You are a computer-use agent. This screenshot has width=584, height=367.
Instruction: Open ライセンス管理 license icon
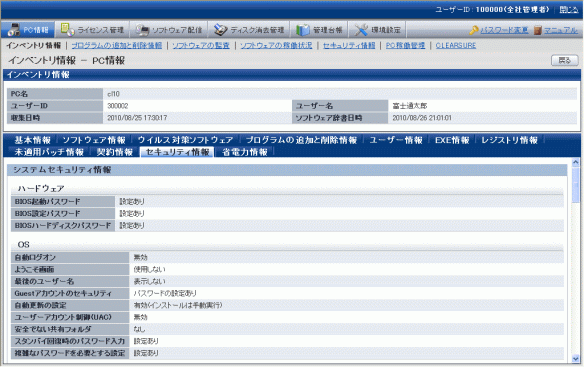coord(67,29)
